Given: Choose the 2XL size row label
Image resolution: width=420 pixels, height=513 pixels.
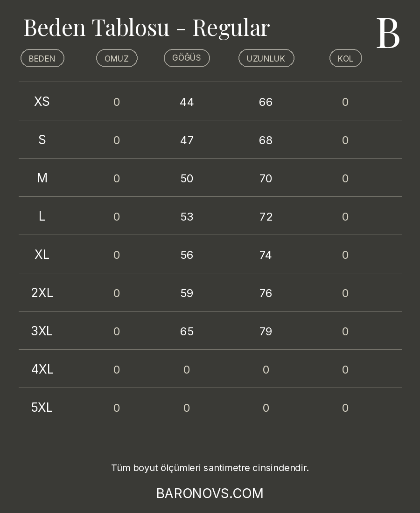Looking at the screenshot, I should 42,293.
